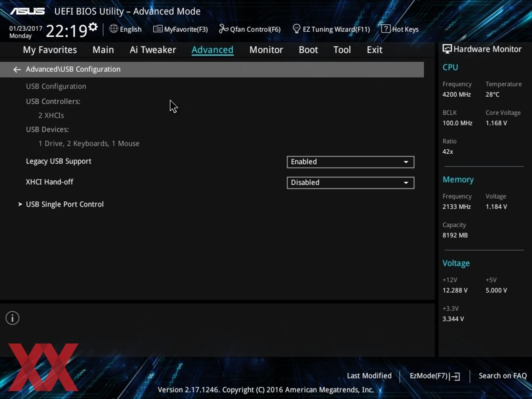
Task: Open the Legacy USB Support dropdown
Action: click(x=350, y=162)
